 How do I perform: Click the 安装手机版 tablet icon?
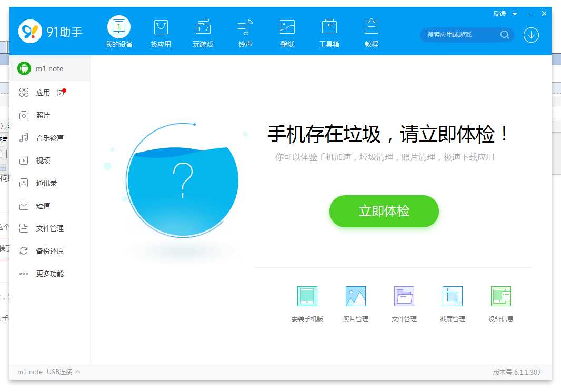click(x=307, y=296)
